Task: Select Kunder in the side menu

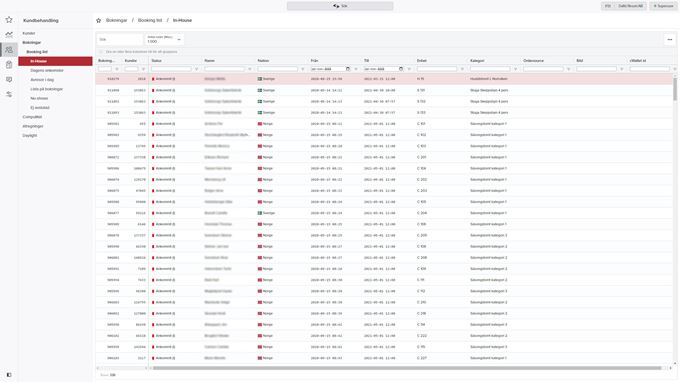Action: [x=29, y=33]
